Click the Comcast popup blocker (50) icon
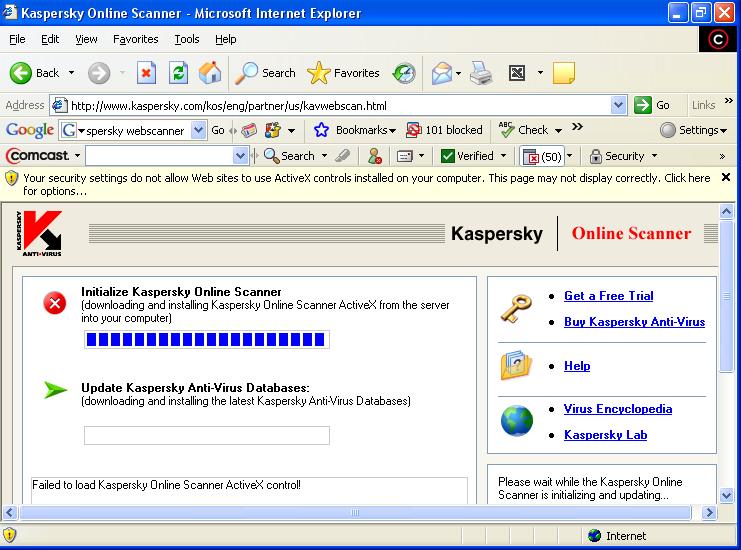Viewport: 741px width, 550px height. (542, 156)
